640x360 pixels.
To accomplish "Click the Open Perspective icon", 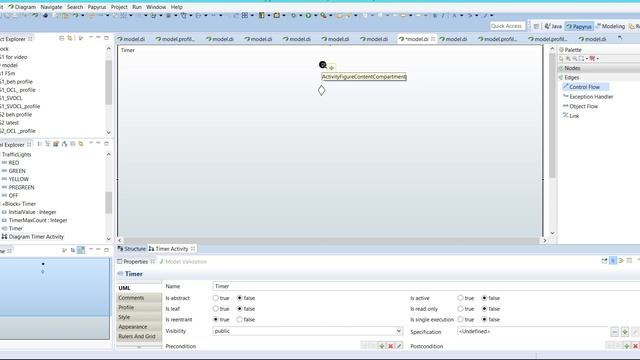I will [536, 26].
